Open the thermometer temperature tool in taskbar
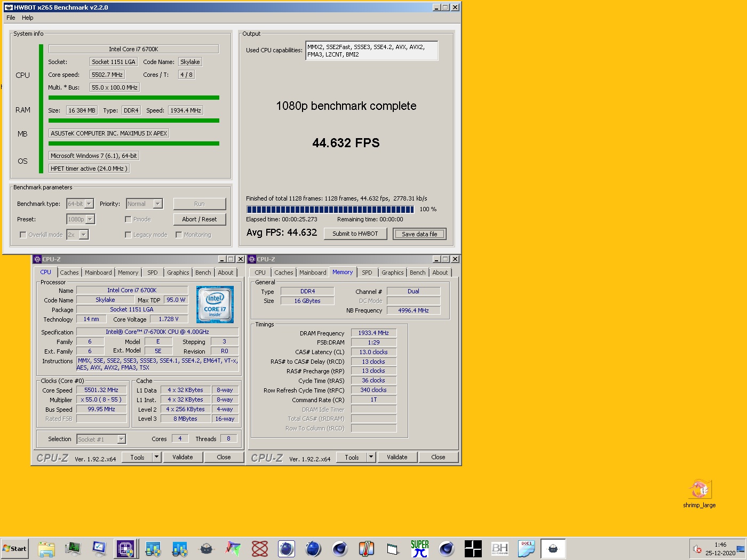 [x=366, y=549]
